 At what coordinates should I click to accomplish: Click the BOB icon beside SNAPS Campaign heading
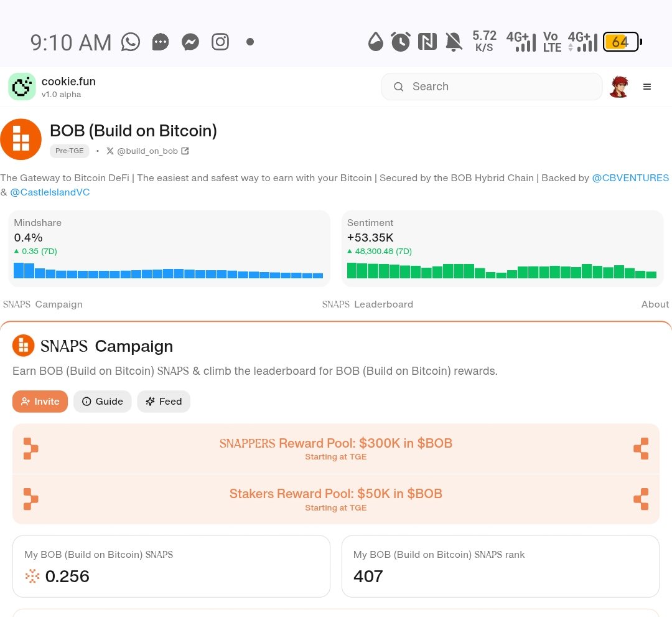coord(23,346)
